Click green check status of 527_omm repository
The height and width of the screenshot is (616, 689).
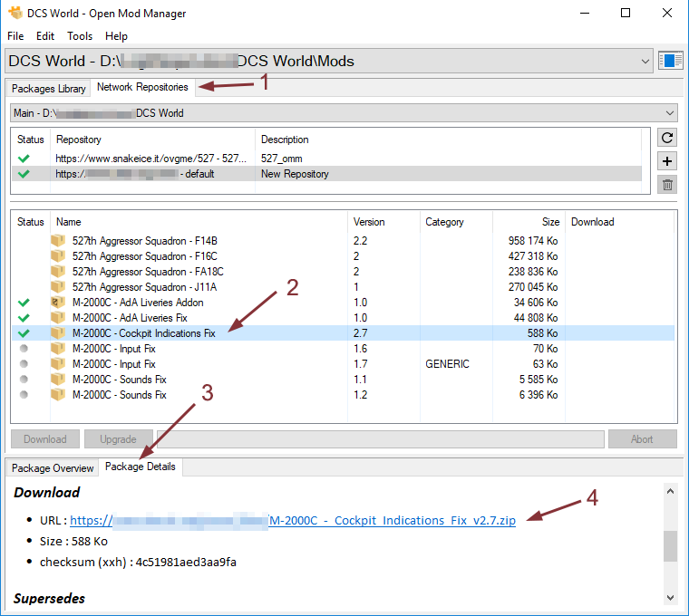click(x=24, y=158)
